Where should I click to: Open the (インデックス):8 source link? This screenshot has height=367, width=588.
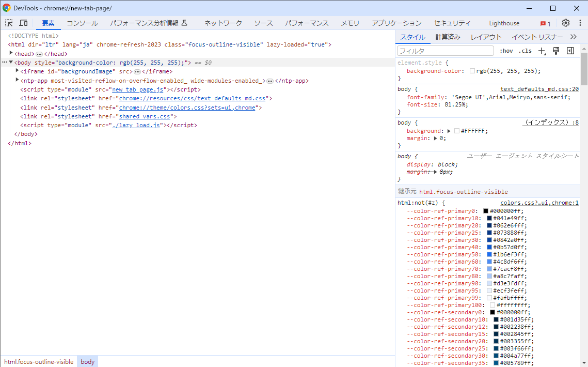pyautogui.click(x=550, y=123)
